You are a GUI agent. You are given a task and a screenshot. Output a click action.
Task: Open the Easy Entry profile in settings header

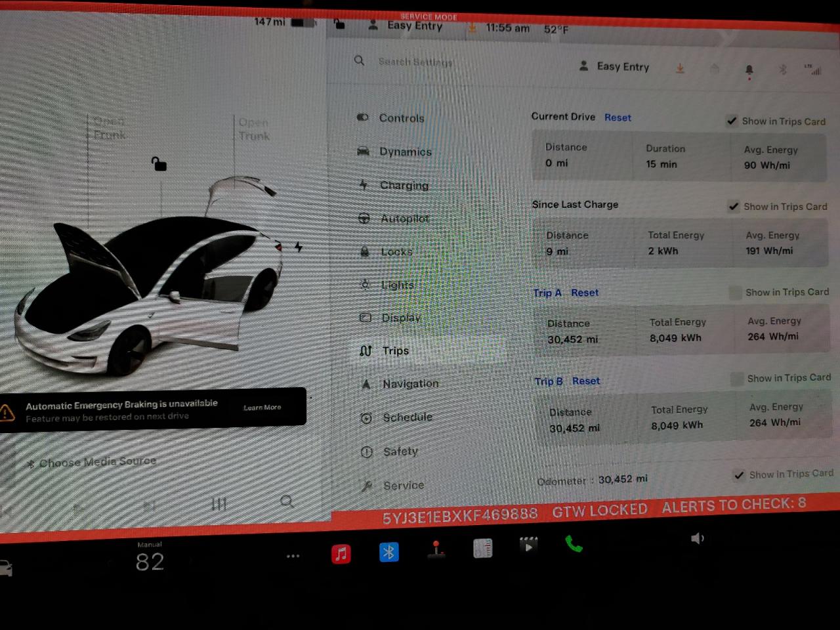(615, 66)
